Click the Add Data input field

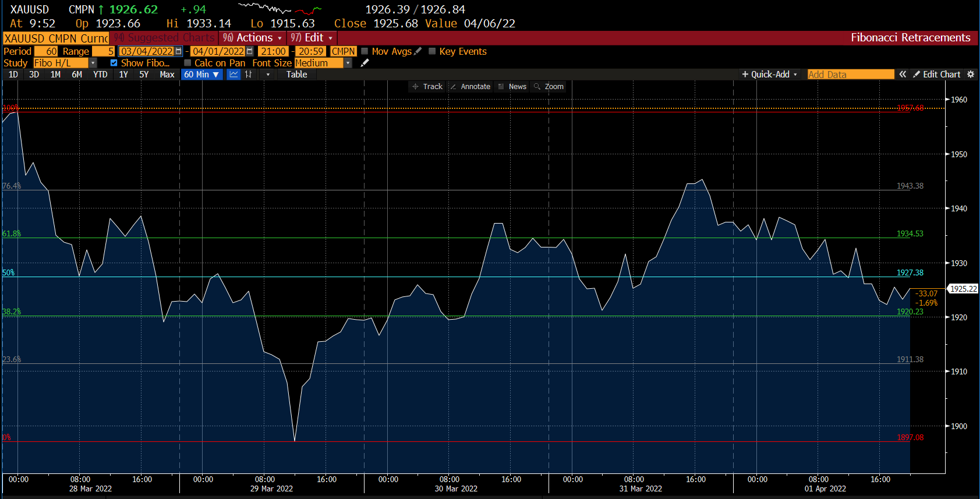click(850, 75)
